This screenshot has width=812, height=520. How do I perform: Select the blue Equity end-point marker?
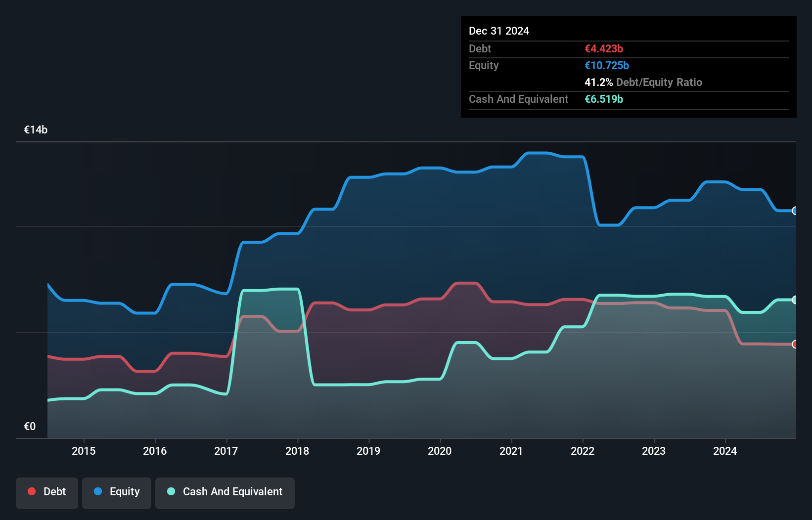click(795, 211)
